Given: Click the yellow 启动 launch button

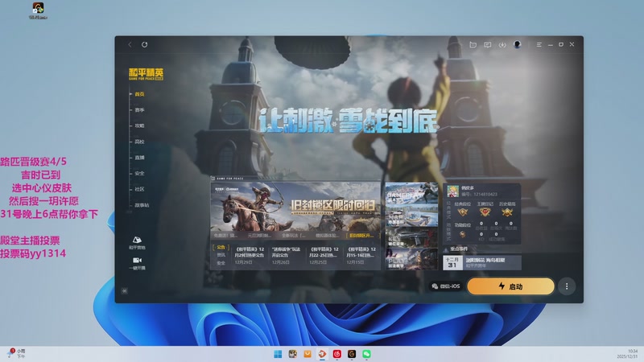Looking at the screenshot, I should [510, 286].
